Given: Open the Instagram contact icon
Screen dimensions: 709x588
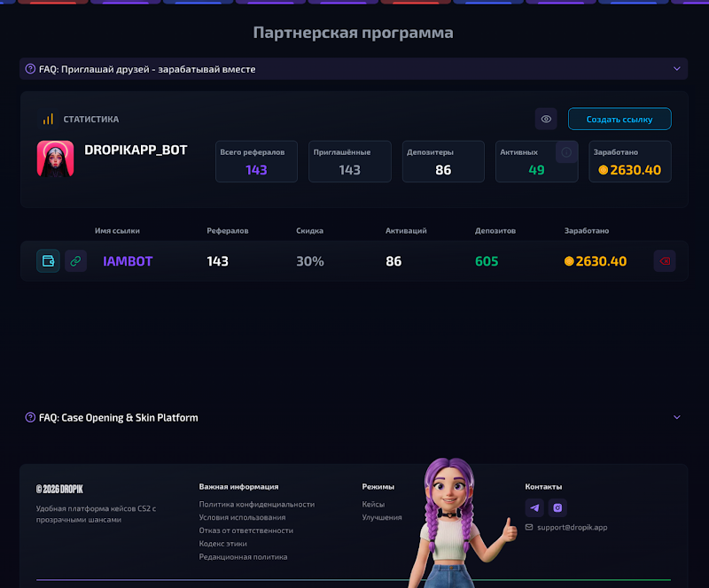Looking at the screenshot, I should tap(557, 507).
